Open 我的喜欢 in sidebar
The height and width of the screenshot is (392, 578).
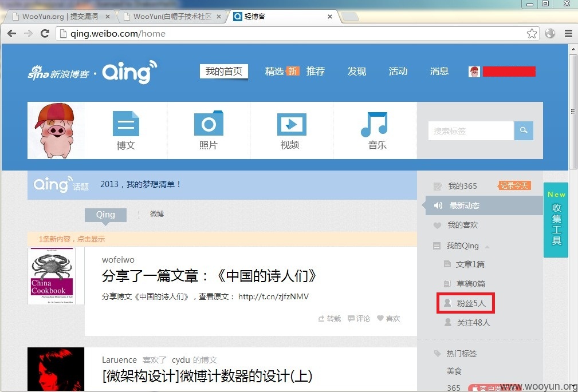tap(462, 225)
